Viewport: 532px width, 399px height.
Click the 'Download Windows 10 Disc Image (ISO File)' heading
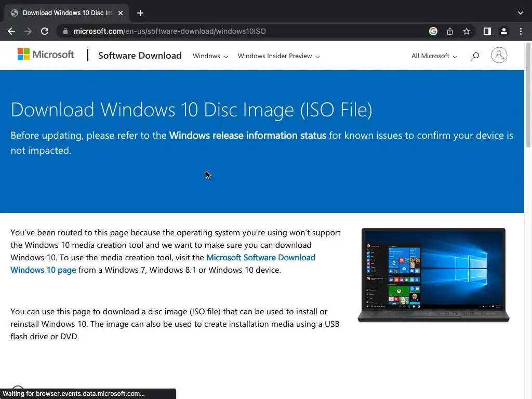191,110
